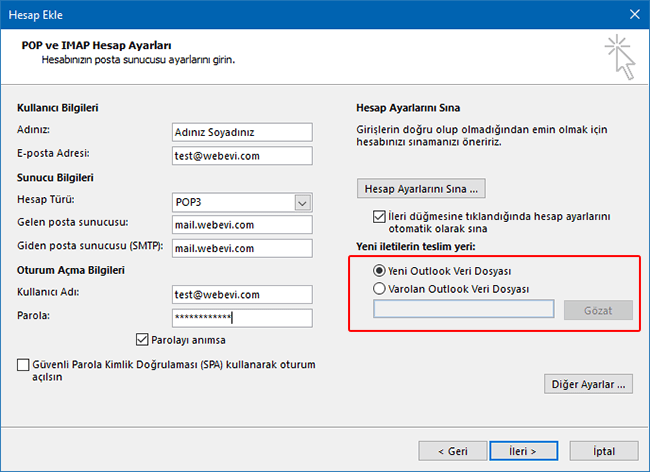Click the Giden posta sunucusu (SMTP) field
This screenshot has height=472, width=650.
[241, 248]
